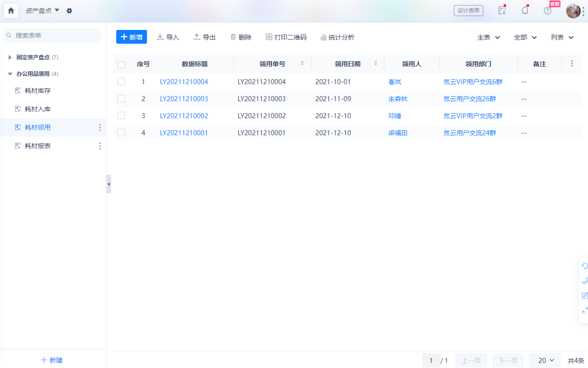588x368 pixels.
Task: Click the date cell 2021-10-01
Action: 333,82
